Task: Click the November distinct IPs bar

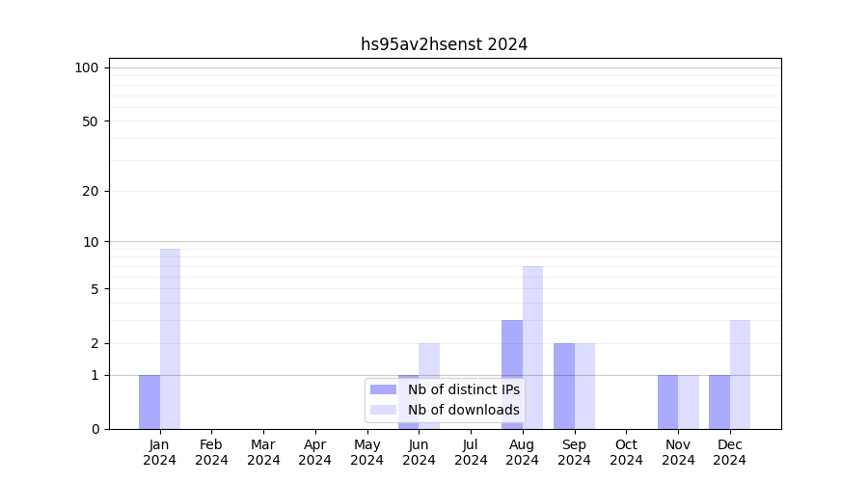Action: [x=667, y=402]
